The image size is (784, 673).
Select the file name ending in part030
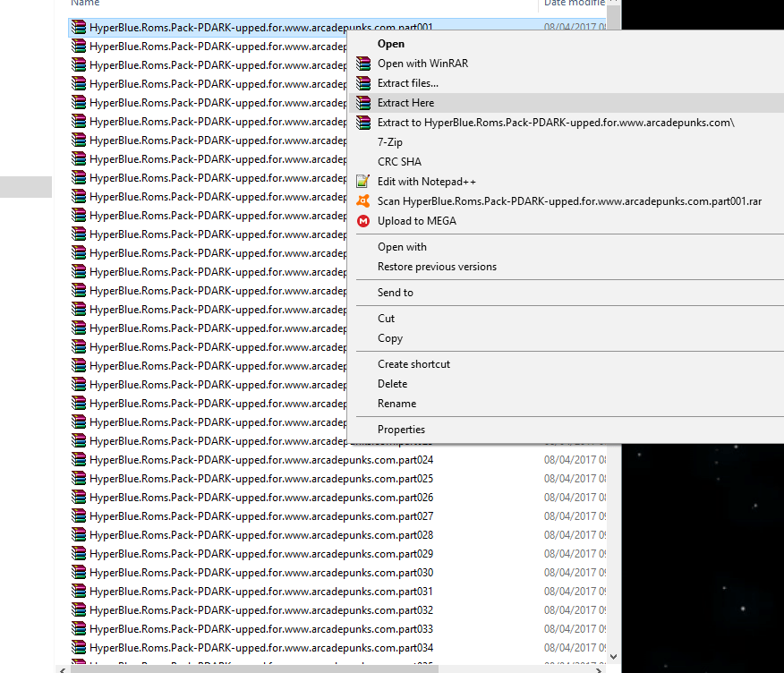(261, 573)
